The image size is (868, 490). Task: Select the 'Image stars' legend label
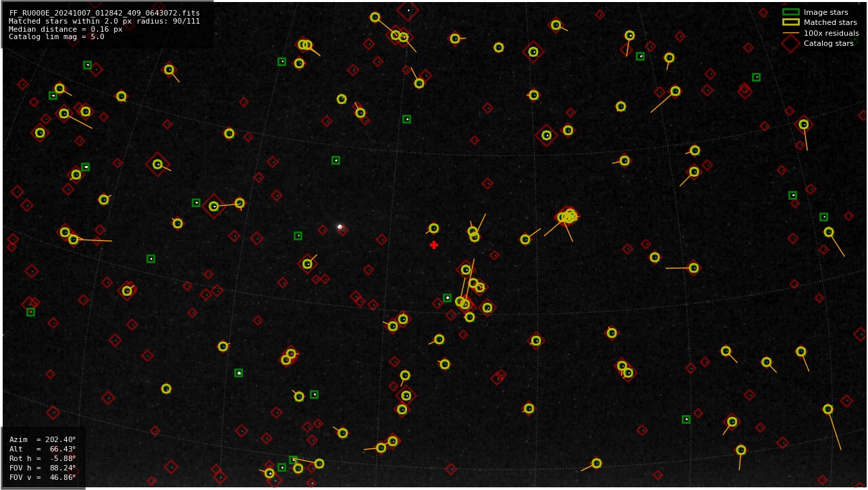825,12
